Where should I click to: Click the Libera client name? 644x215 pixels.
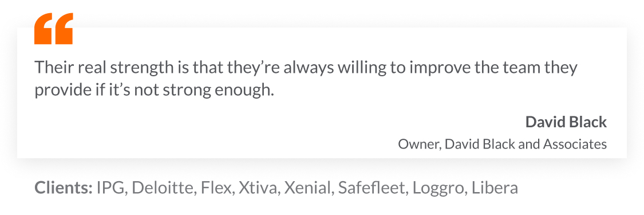pos(495,188)
